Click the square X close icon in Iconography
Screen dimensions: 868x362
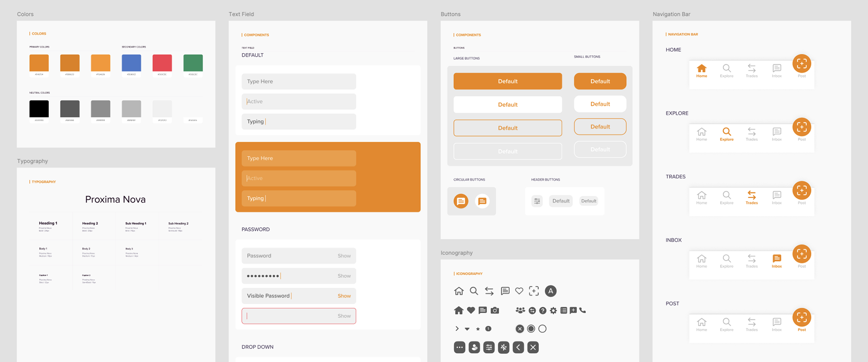[x=533, y=348]
